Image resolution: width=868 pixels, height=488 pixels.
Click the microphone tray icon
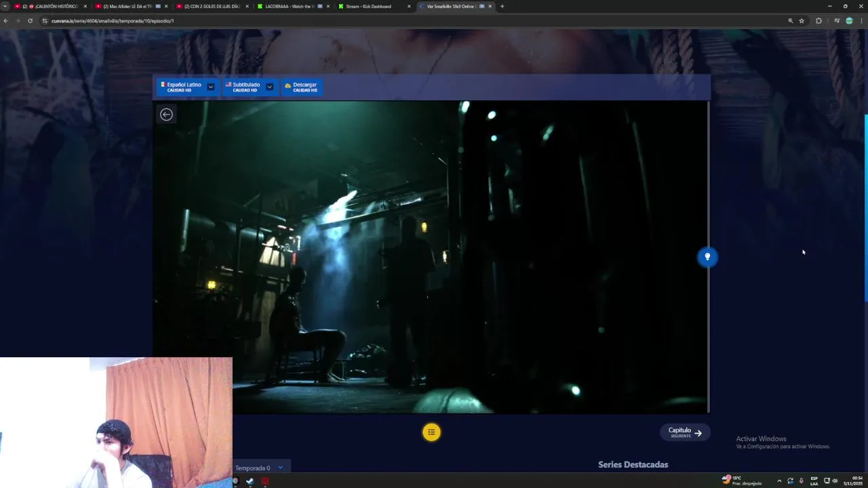coord(802,481)
